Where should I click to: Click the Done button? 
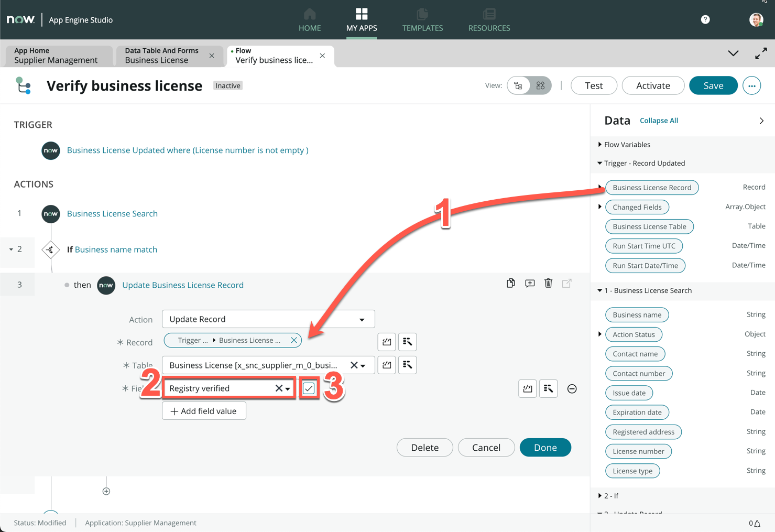pos(545,448)
